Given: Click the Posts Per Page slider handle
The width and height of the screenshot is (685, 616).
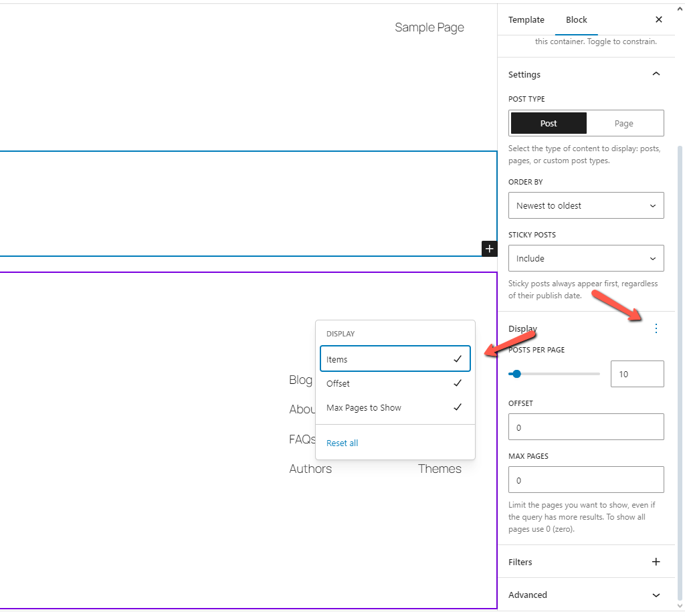Looking at the screenshot, I should coord(516,374).
